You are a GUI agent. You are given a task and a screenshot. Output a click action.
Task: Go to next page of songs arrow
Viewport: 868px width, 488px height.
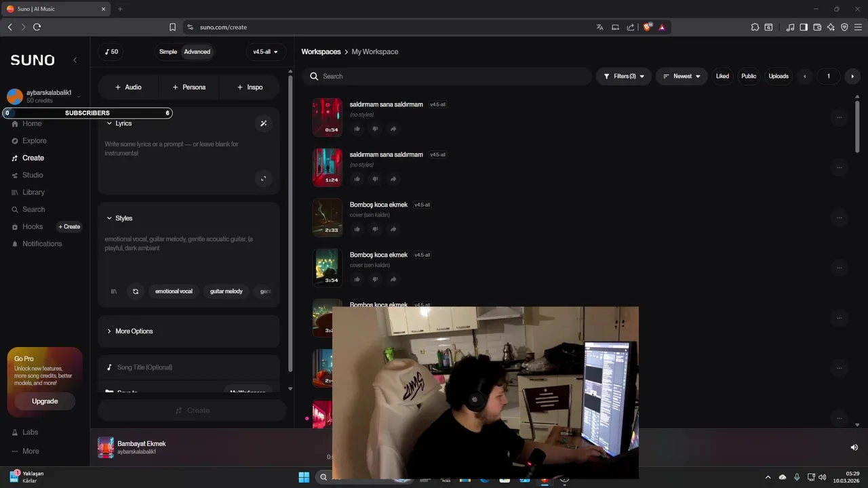[852, 76]
